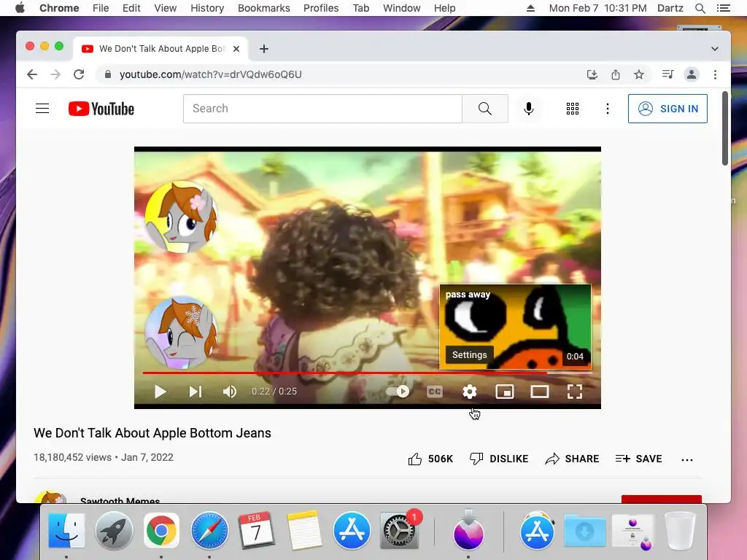Screen dimensions: 747x560
Task: Close the YouTube tab
Action: coord(236,49)
